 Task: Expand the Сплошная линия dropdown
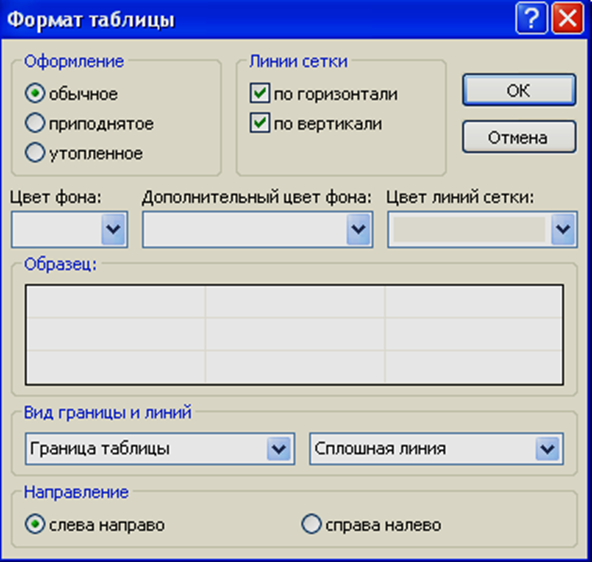click(547, 449)
